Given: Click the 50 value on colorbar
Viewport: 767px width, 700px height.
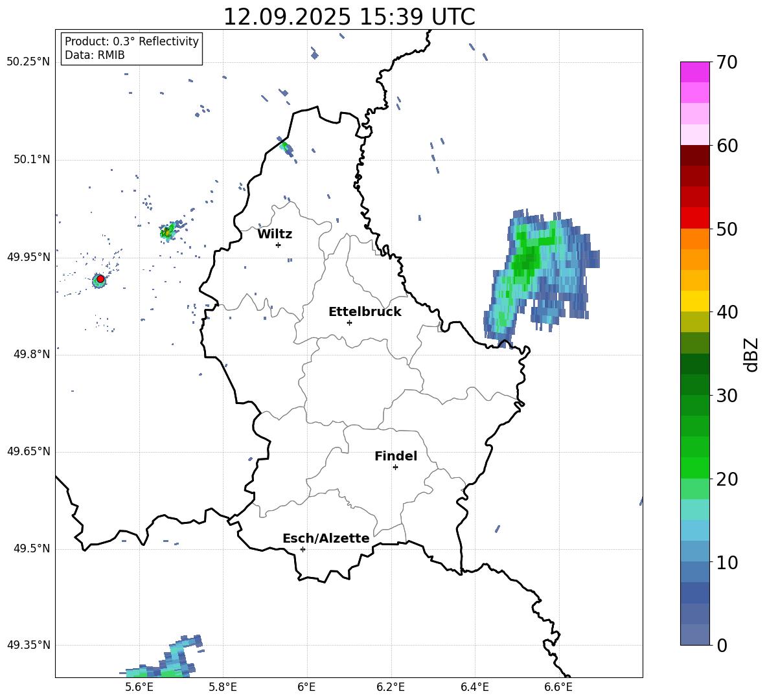Looking at the screenshot, I should pos(727,229).
